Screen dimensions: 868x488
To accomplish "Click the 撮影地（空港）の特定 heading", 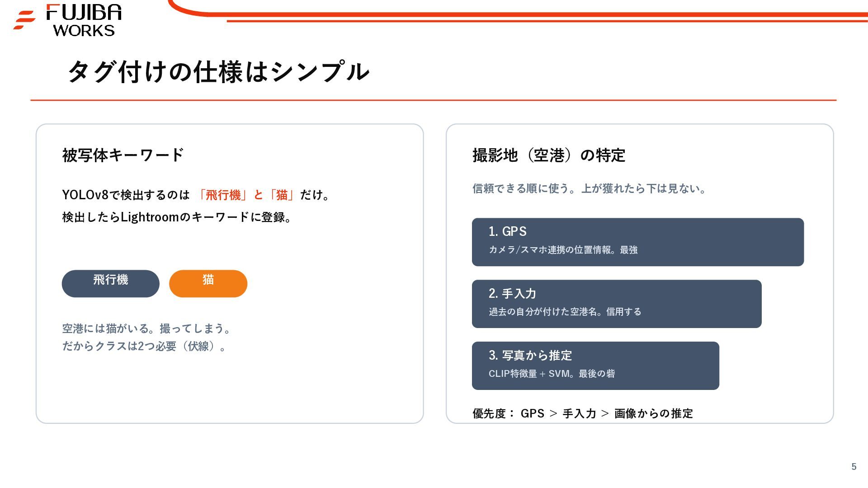I will pyautogui.click(x=549, y=155).
